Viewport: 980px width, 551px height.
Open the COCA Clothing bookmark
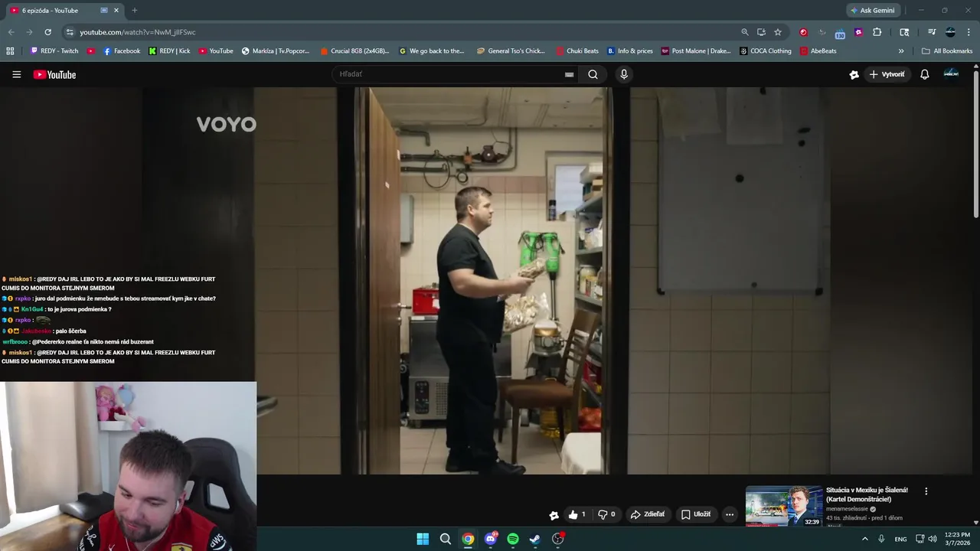point(766,51)
